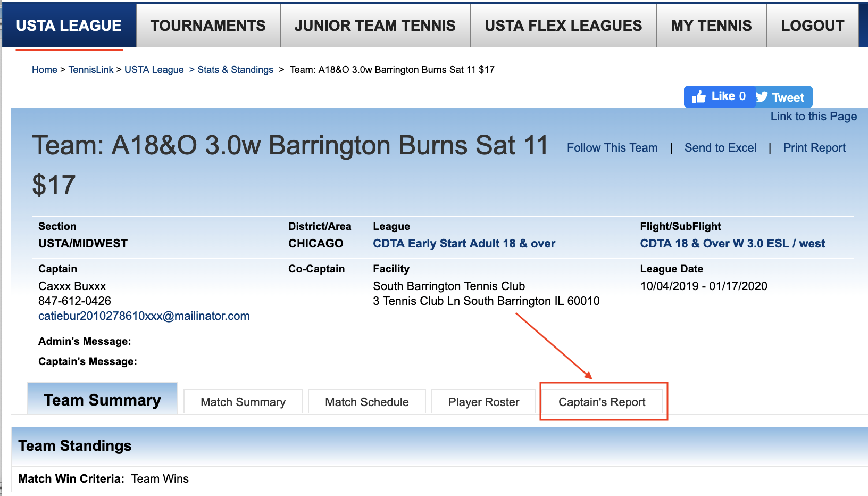Click Link to this Page
The width and height of the screenshot is (868, 496).
click(813, 117)
